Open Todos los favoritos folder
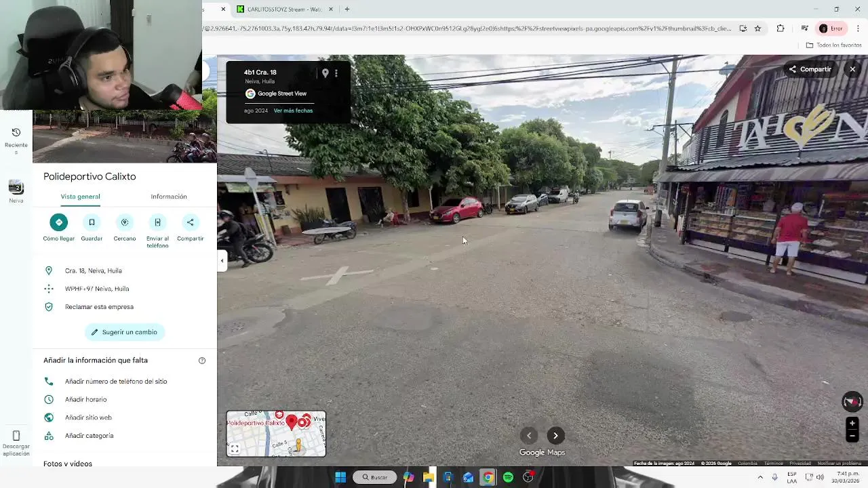Image resolution: width=868 pixels, height=488 pixels. [833, 45]
